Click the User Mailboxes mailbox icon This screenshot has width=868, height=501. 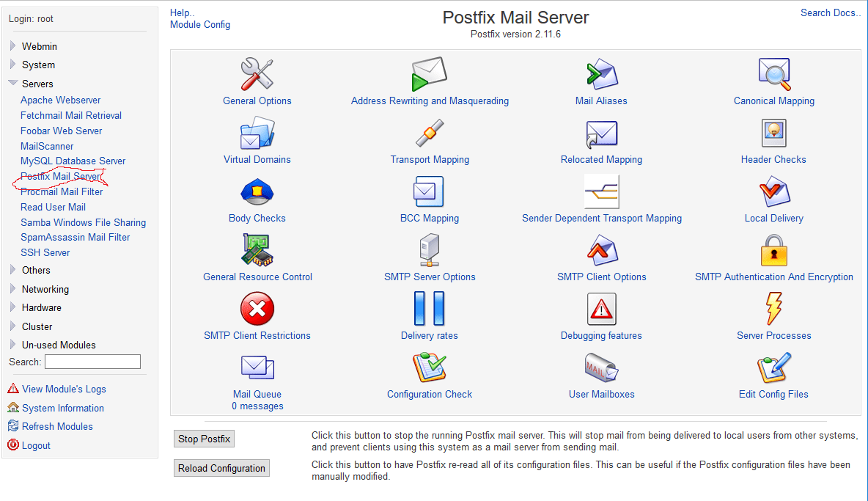tap(602, 367)
